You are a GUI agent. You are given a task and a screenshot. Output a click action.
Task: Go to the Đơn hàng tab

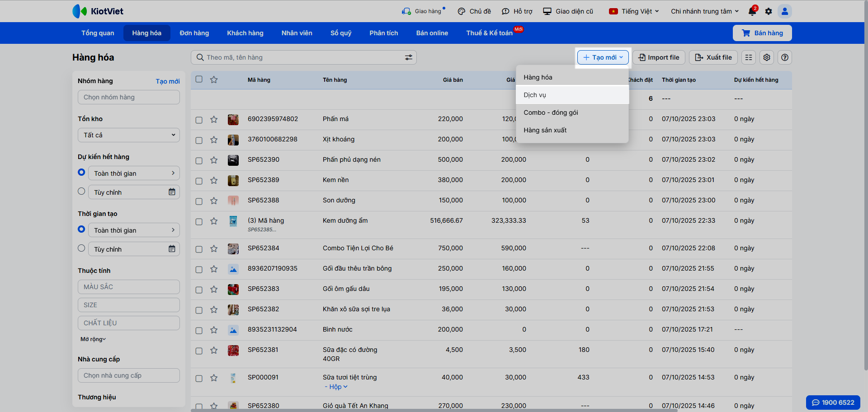pyautogui.click(x=194, y=33)
